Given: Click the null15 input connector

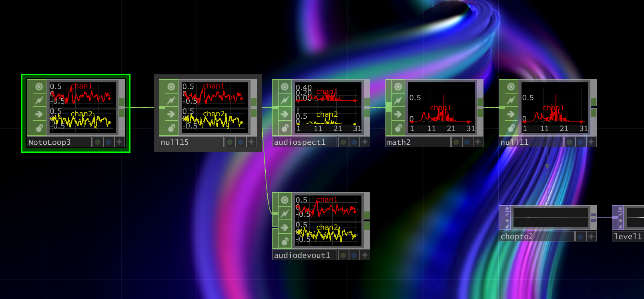Looking at the screenshot, I should 162,107.
